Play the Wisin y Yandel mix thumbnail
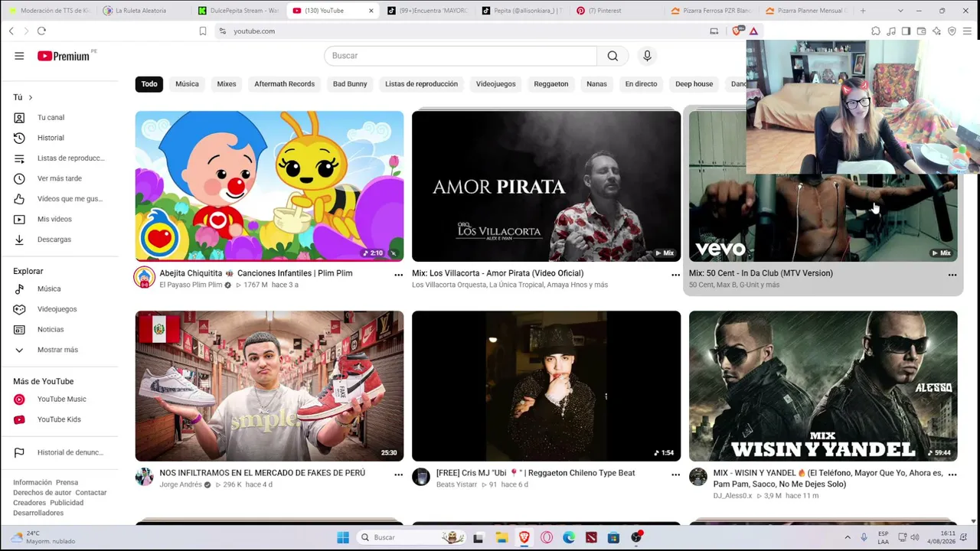 coord(823,386)
